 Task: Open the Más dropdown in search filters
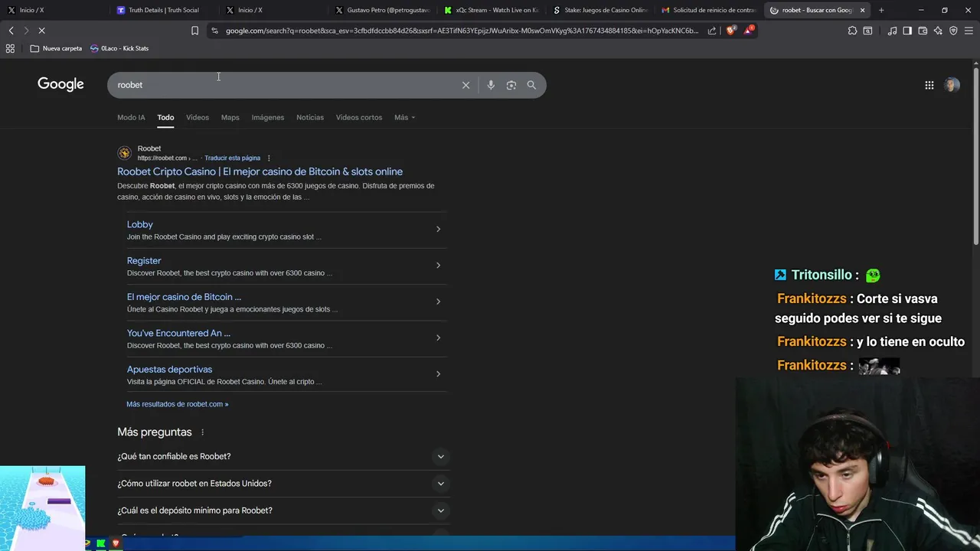tap(404, 117)
